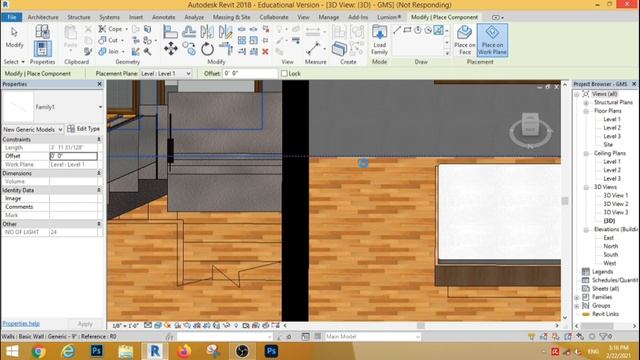
Task: Click the Create Similar icon
Action: [339, 49]
